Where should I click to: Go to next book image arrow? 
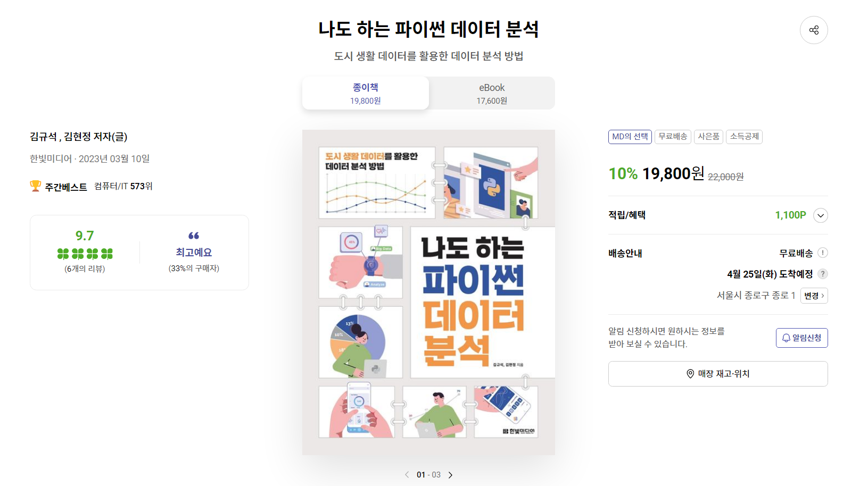tap(451, 475)
